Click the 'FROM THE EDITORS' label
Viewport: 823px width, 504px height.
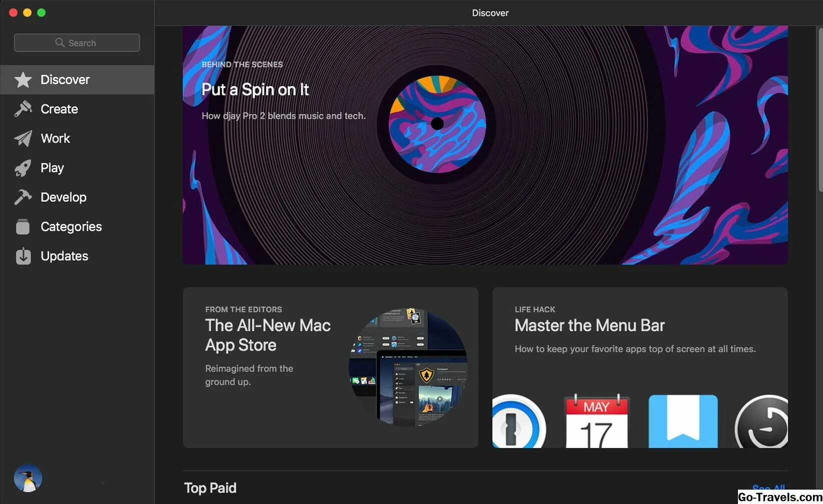click(244, 309)
